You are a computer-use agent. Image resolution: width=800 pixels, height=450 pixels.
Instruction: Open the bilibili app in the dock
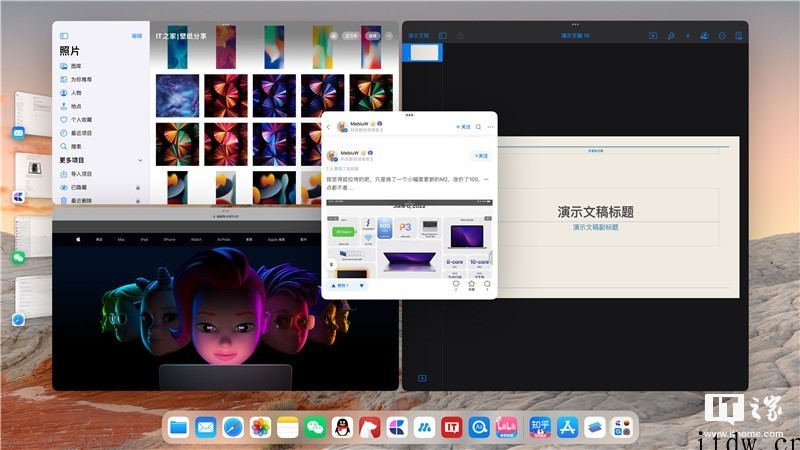(507, 428)
